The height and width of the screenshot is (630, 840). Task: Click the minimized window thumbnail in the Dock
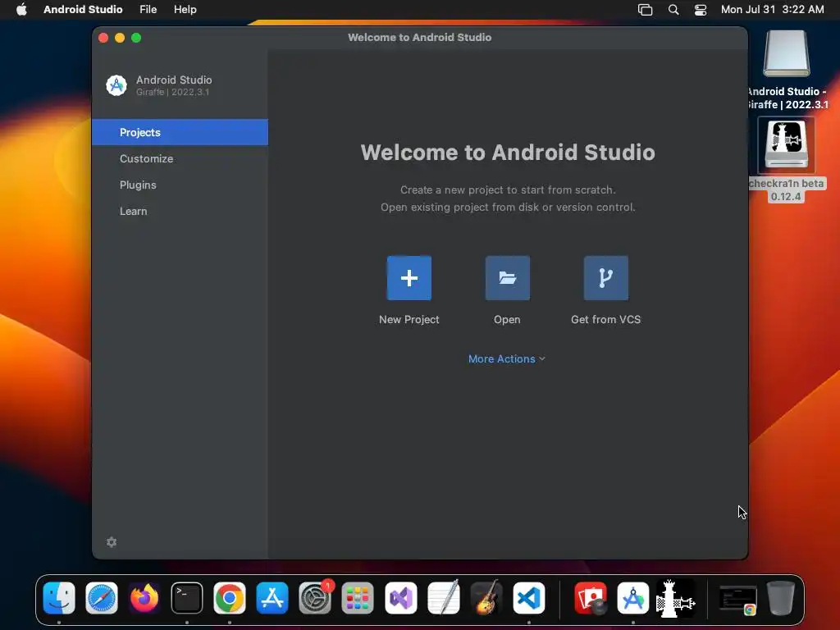(x=737, y=600)
